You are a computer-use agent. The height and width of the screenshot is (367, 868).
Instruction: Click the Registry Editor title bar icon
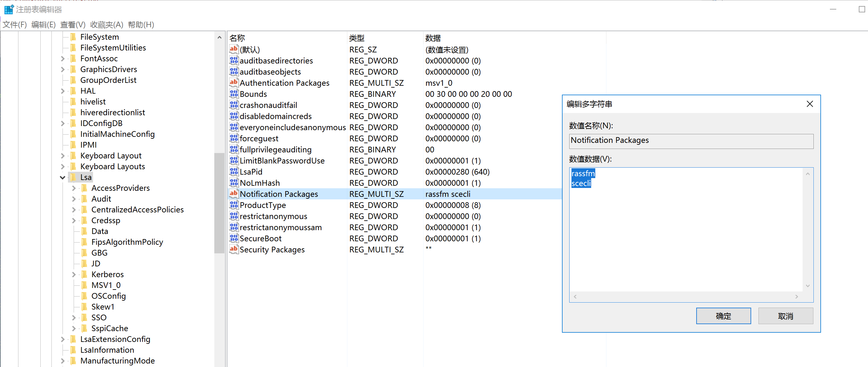click(x=9, y=10)
